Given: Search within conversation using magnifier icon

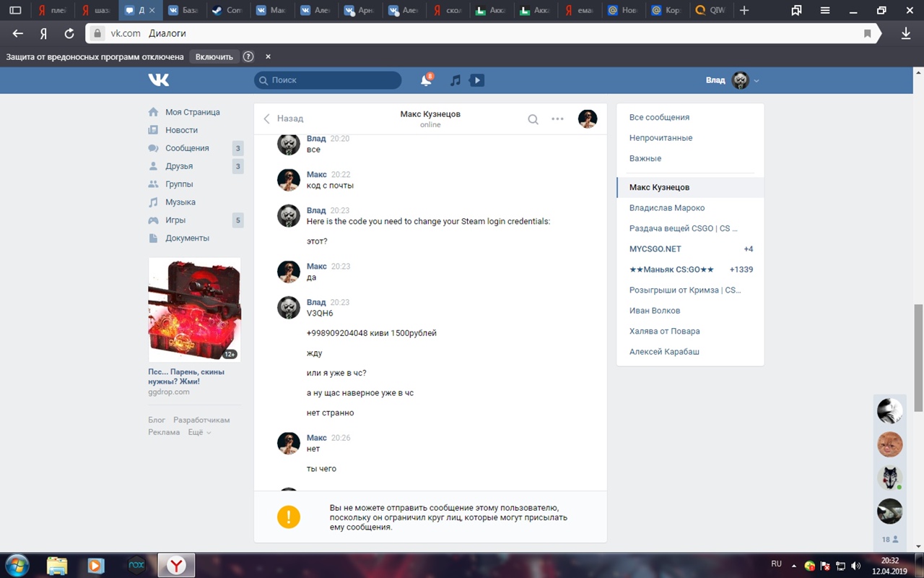Looking at the screenshot, I should click(x=533, y=119).
